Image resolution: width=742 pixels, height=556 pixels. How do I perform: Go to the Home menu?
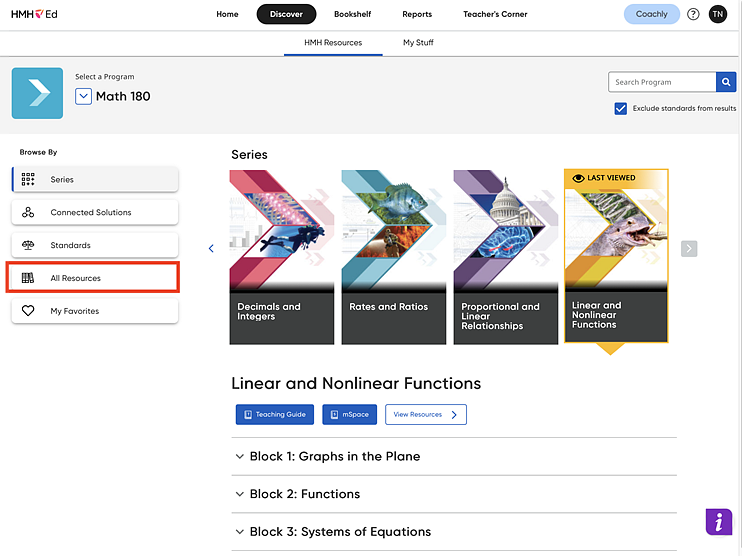(x=227, y=14)
